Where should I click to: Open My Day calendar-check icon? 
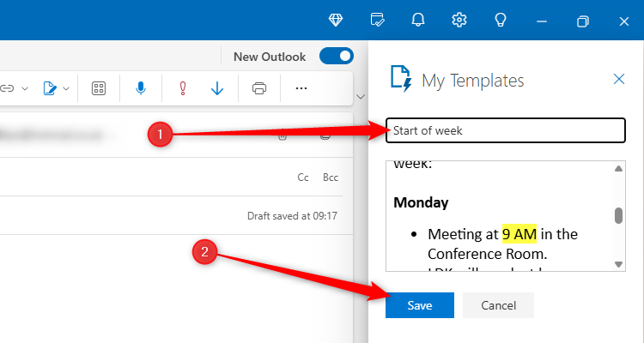pos(377,20)
